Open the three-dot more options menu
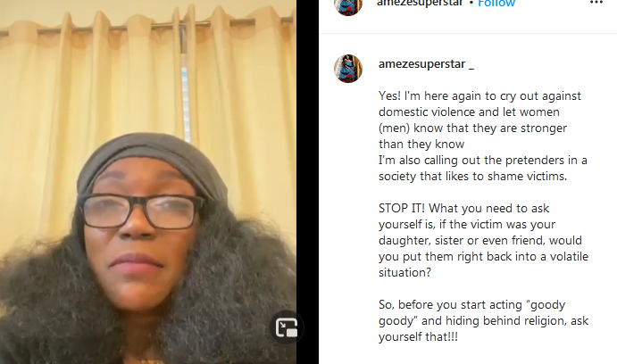This screenshot has width=617, height=364. (596, 3)
